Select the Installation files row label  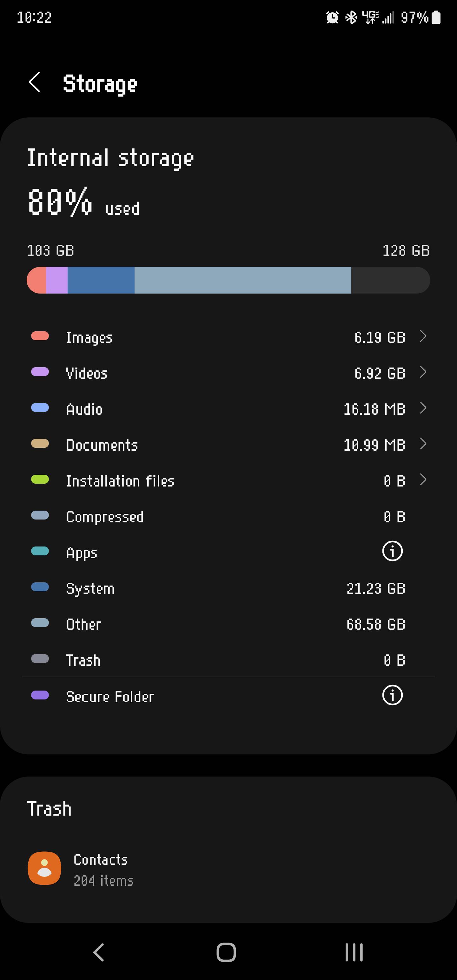click(120, 481)
